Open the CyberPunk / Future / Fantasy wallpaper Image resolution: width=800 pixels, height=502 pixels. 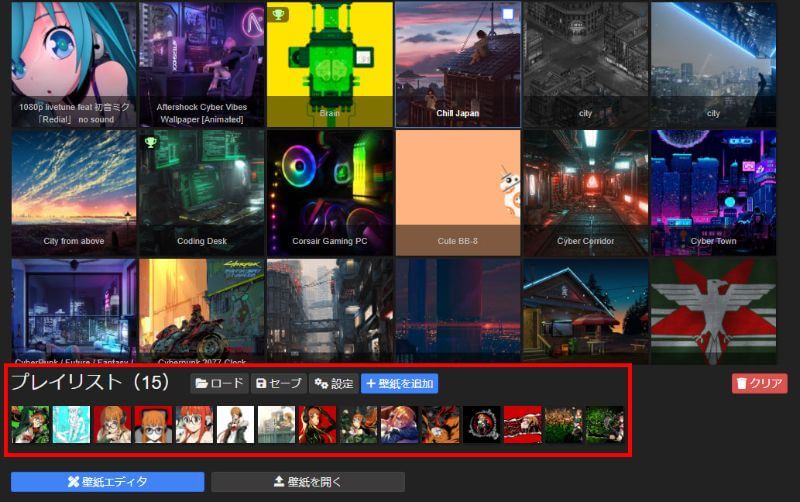coord(74,311)
